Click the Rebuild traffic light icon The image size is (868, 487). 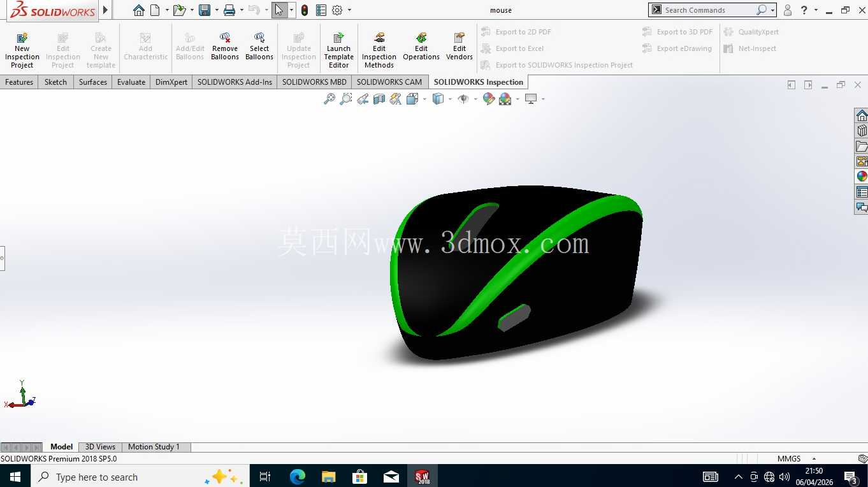coord(305,10)
